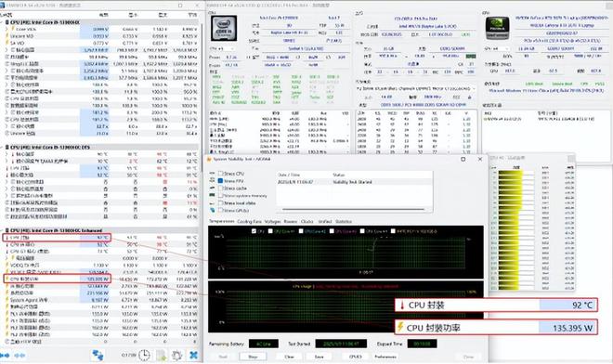Toggle the CPU Core #4 graph checkbox
Image resolution: width=613 pixels, height=364 pixels.
coord(362,231)
